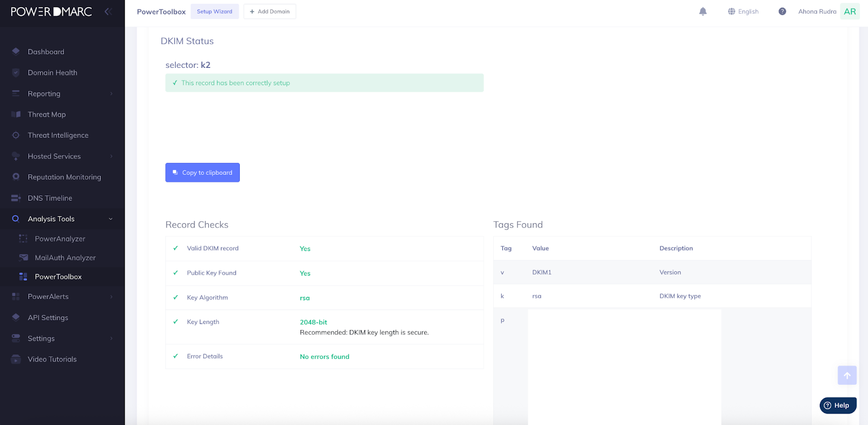The width and height of the screenshot is (868, 425).
Task: Click the 'selector: k2' heading
Action: click(x=188, y=65)
